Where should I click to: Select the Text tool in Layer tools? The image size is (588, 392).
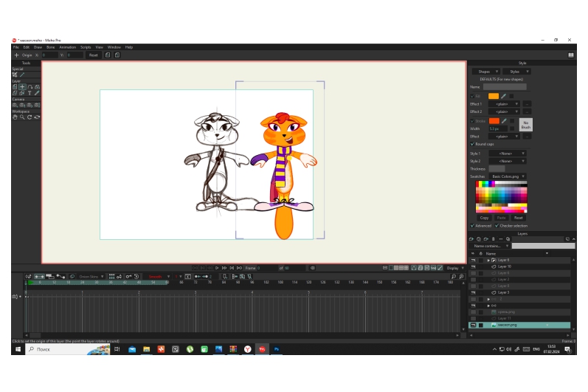tap(30, 93)
